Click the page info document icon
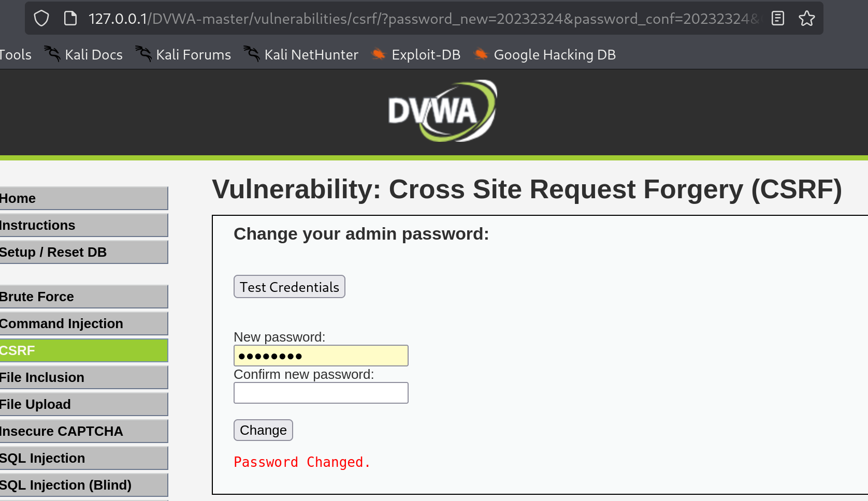The width and height of the screenshot is (868, 501). (x=70, y=19)
